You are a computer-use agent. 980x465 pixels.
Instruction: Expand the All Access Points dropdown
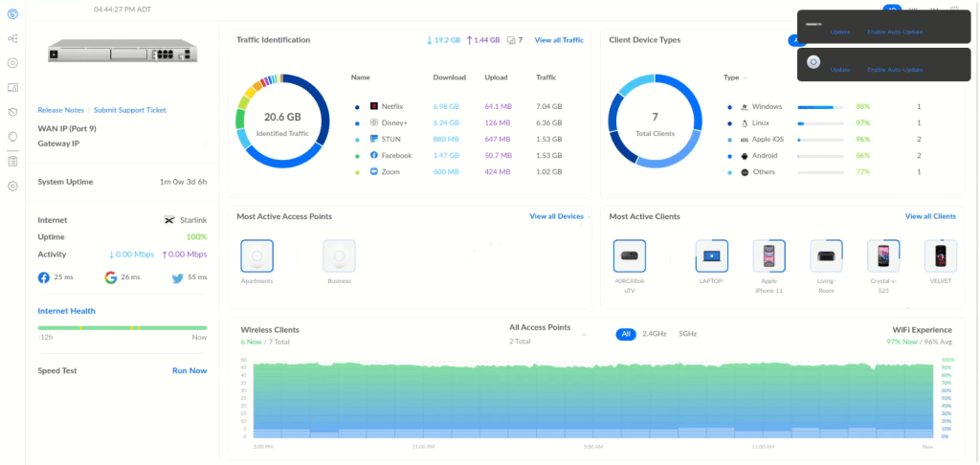coord(584,334)
